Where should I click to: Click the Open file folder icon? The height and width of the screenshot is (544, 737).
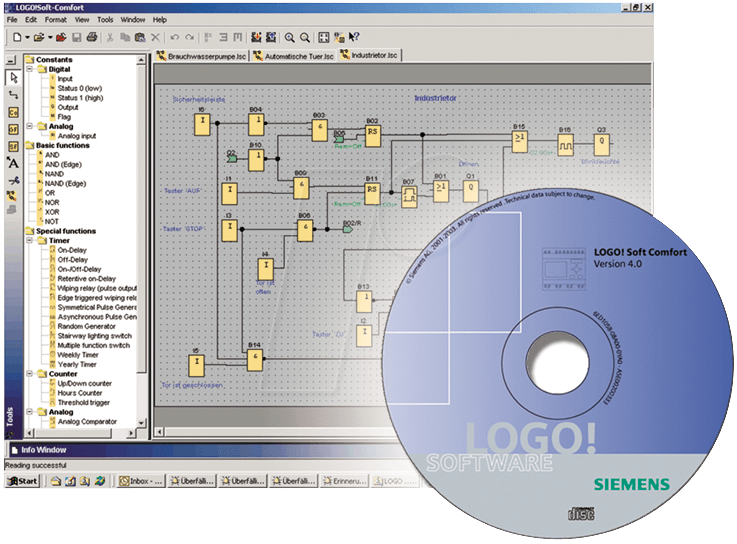click(x=39, y=37)
